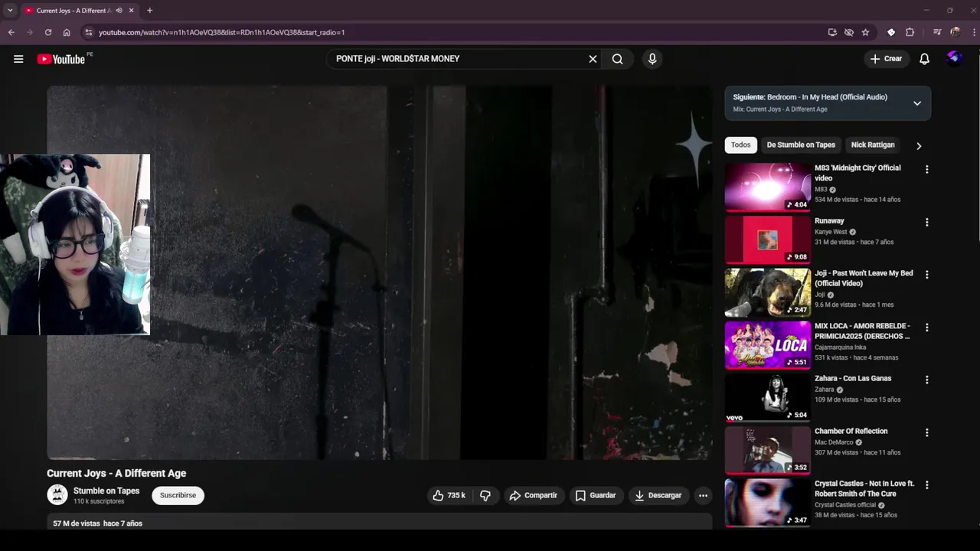Download the video via Descargar
This screenshot has height=551, width=980.
(658, 495)
